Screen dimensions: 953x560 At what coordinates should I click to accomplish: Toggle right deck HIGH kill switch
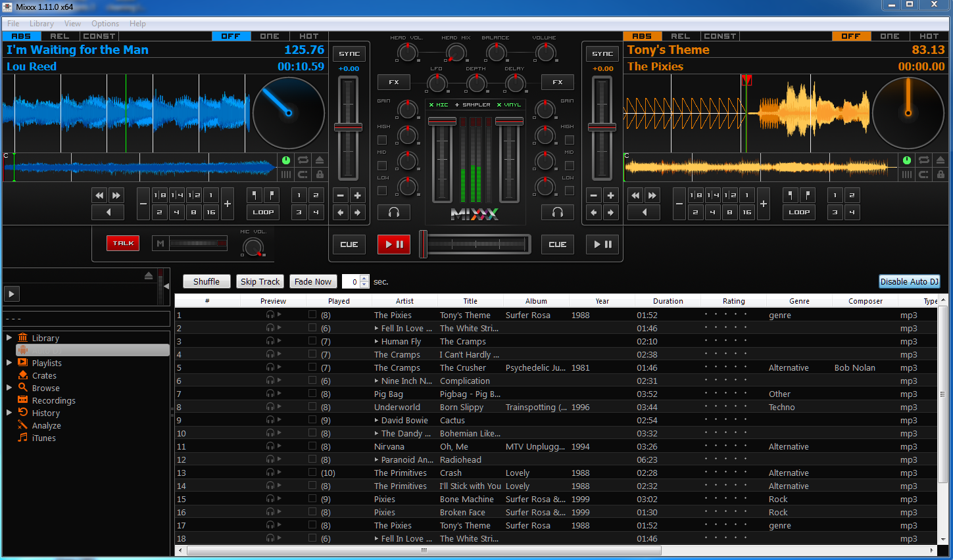tap(570, 140)
